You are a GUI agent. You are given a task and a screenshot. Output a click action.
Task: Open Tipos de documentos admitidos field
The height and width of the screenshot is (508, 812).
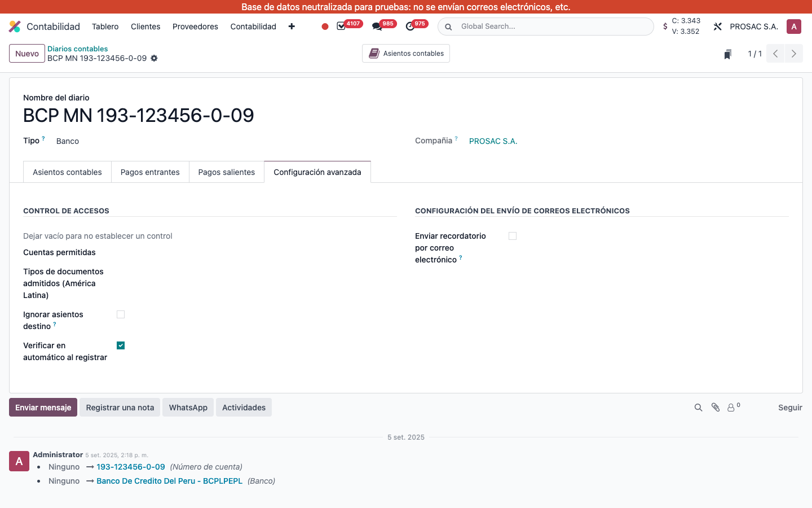coord(257,271)
